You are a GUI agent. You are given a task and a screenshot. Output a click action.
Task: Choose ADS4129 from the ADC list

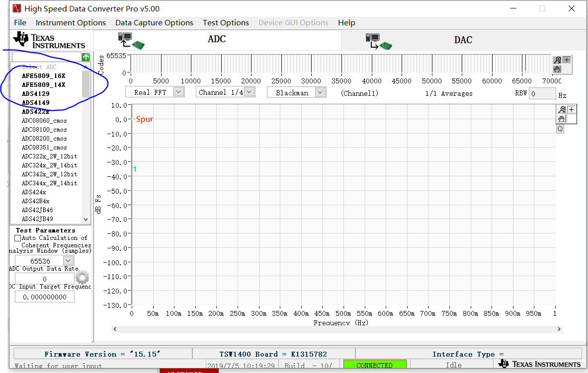[x=36, y=94]
